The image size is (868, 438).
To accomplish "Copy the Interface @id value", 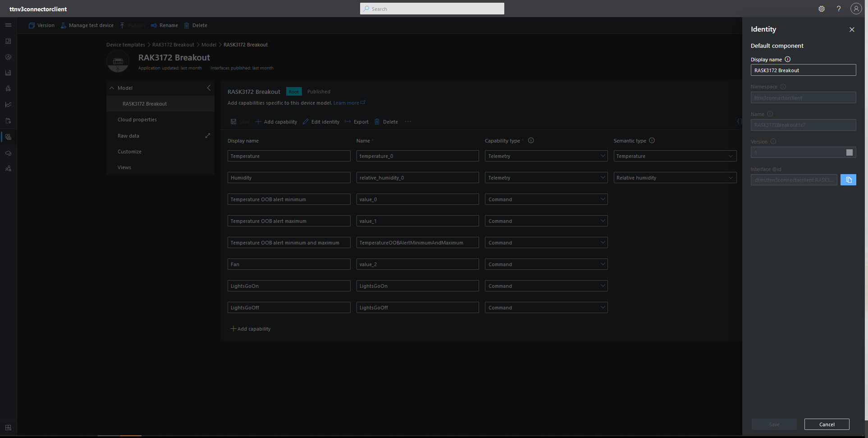I will (x=848, y=180).
